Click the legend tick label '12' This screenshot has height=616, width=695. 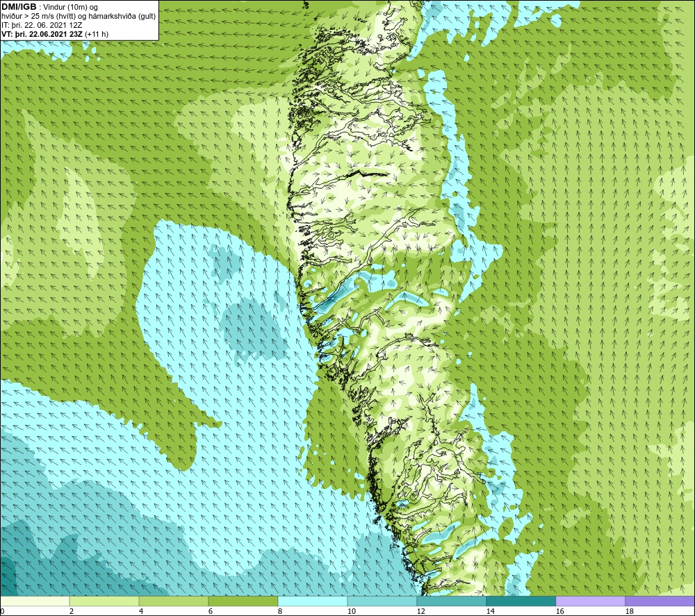pos(420,611)
